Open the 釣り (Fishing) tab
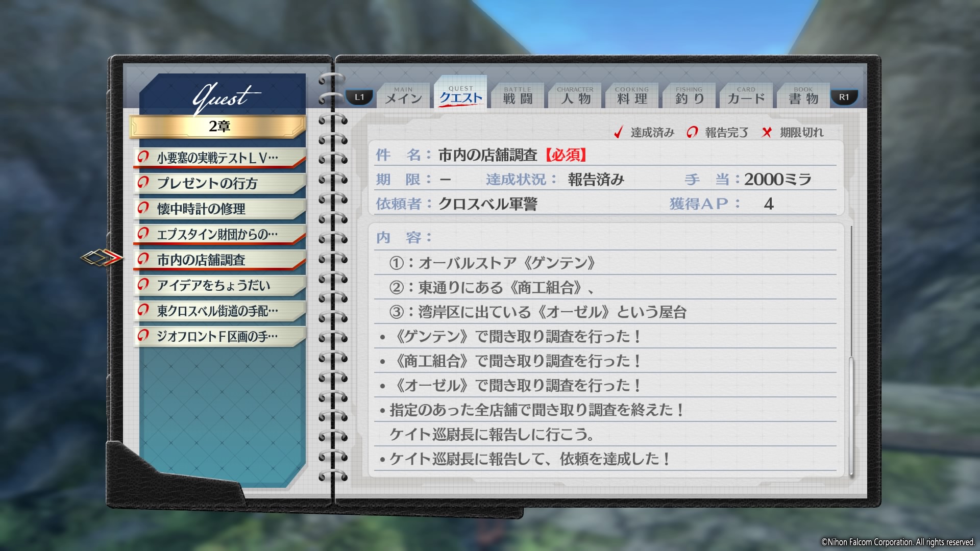This screenshot has height=551, width=980. (x=689, y=95)
